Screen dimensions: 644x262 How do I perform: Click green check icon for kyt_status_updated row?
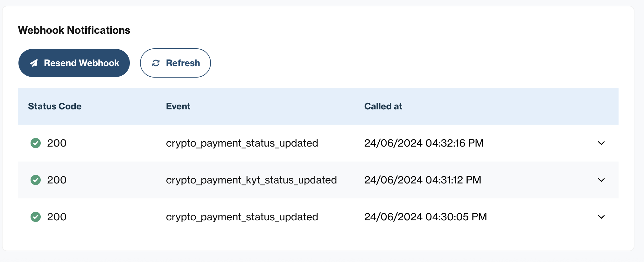pyautogui.click(x=36, y=180)
